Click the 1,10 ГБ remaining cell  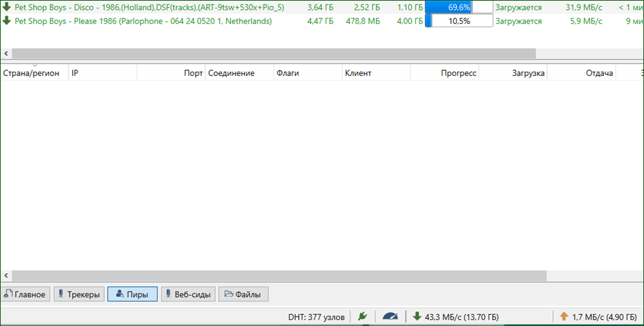click(x=410, y=7)
